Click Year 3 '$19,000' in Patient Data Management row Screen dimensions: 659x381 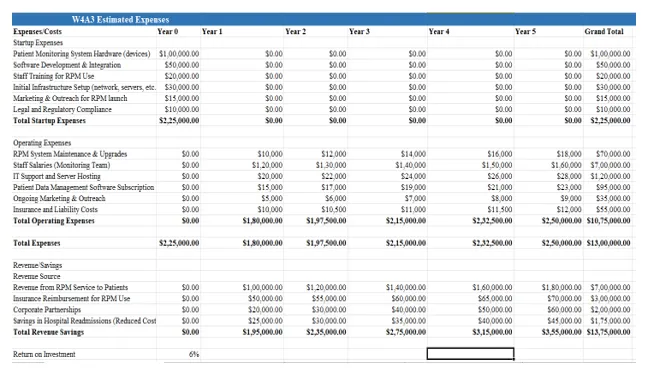coord(413,187)
